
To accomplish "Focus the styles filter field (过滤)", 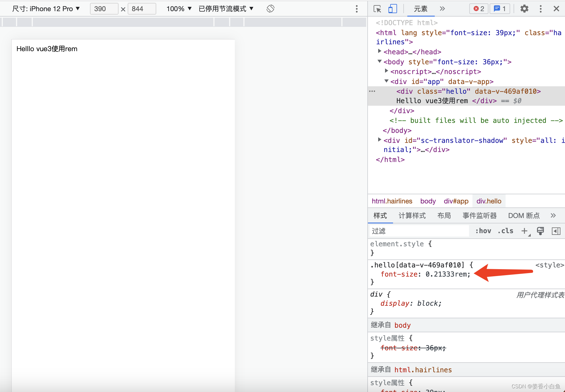I will pyautogui.click(x=419, y=231).
